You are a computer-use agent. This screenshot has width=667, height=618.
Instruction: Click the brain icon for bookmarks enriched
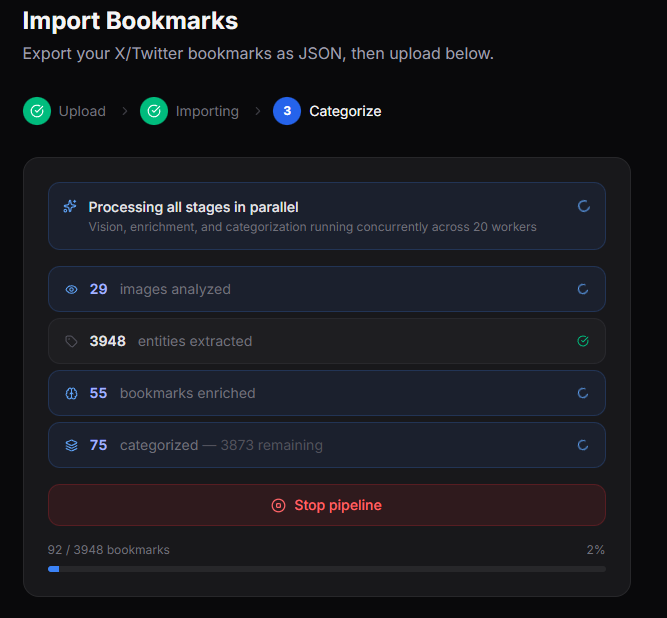point(71,393)
